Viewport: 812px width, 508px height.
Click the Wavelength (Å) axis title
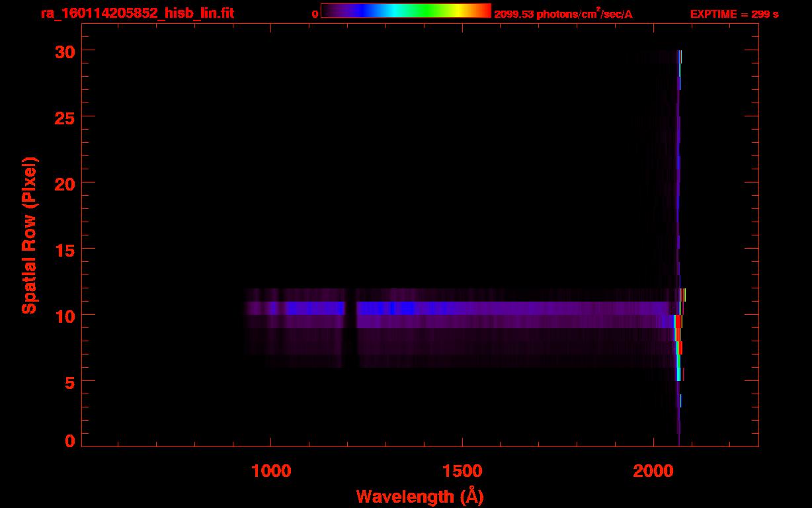pos(420,496)
